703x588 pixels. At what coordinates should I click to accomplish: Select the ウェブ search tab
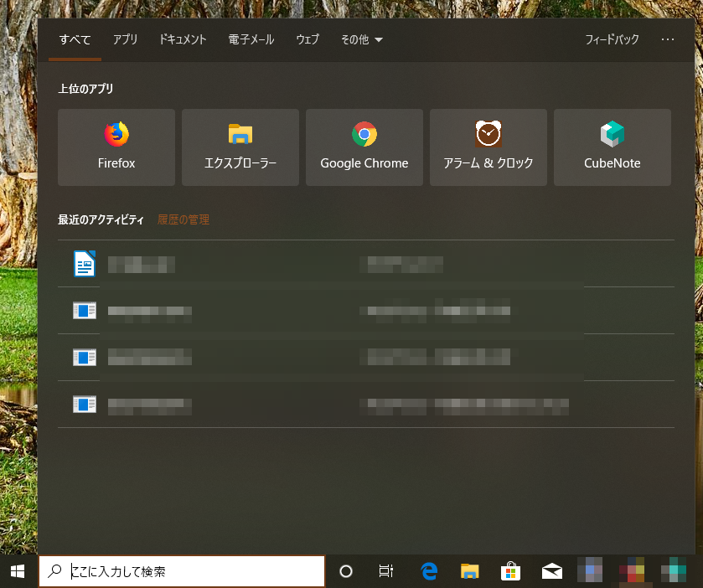point(308,39)
